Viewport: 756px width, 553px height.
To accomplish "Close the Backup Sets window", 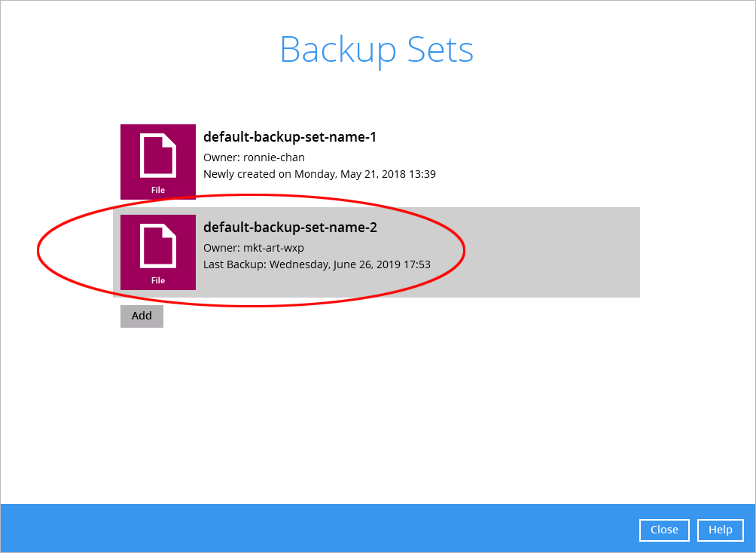I will 664,530.
